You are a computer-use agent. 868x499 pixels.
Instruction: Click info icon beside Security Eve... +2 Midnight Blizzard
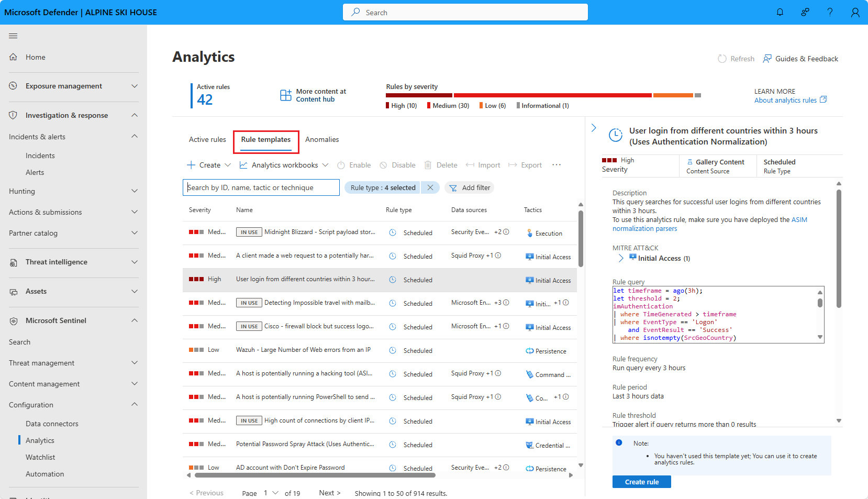coord(506,232)
